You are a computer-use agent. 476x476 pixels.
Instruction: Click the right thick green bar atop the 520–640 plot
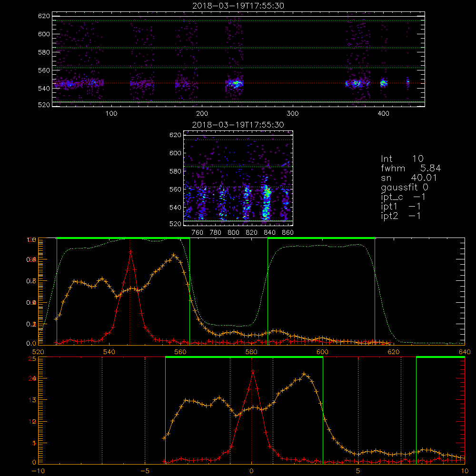(x=321, y=238)
